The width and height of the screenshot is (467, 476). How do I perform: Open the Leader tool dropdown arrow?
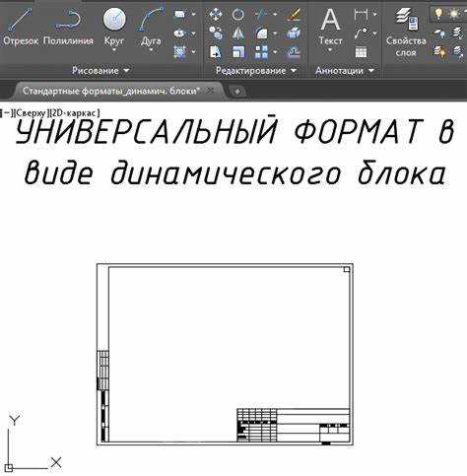375,34
